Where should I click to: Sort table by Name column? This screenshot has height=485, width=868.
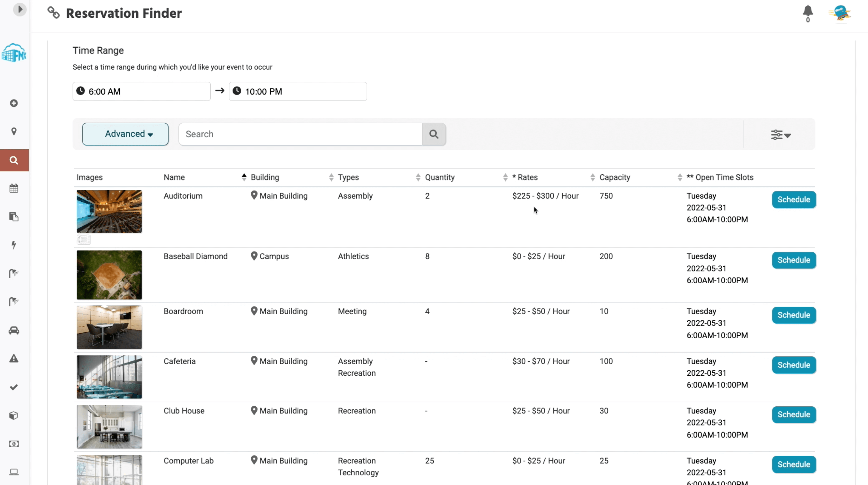174,177
